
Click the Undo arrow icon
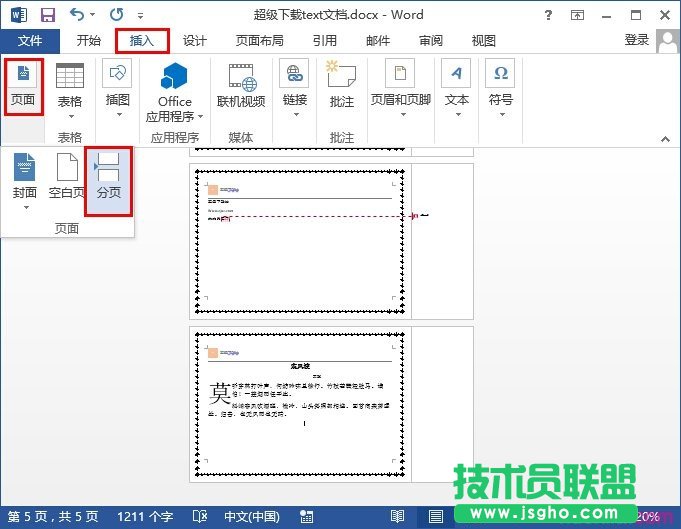click(x=78, y=15)
